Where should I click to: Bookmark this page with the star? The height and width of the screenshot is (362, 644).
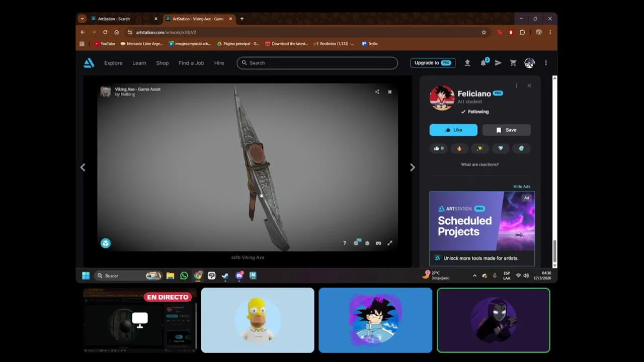[484, 32]
